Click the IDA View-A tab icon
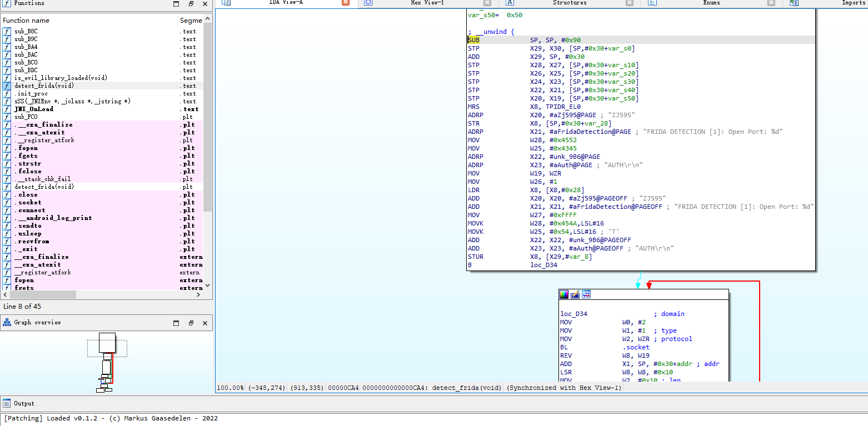 coord(226,3)
